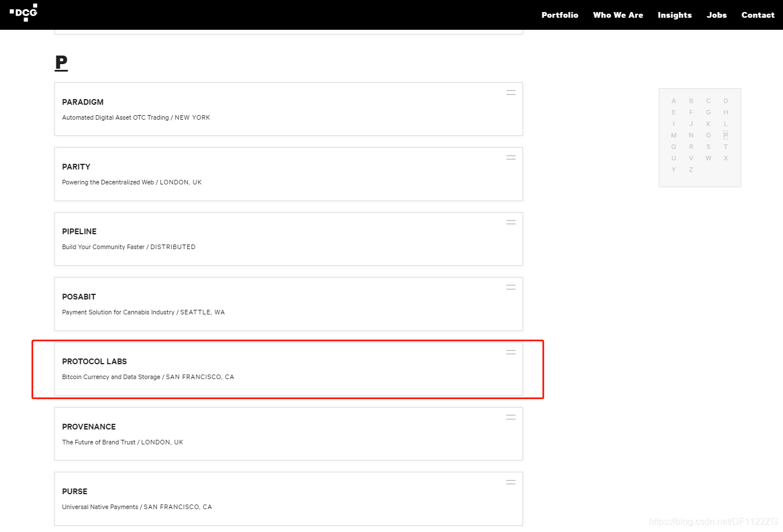Image resolution: width=783 pixels, height=532 pixels.
Task: Select the PURSE company name
Action: pyautogui.click(x=74, y=491)
